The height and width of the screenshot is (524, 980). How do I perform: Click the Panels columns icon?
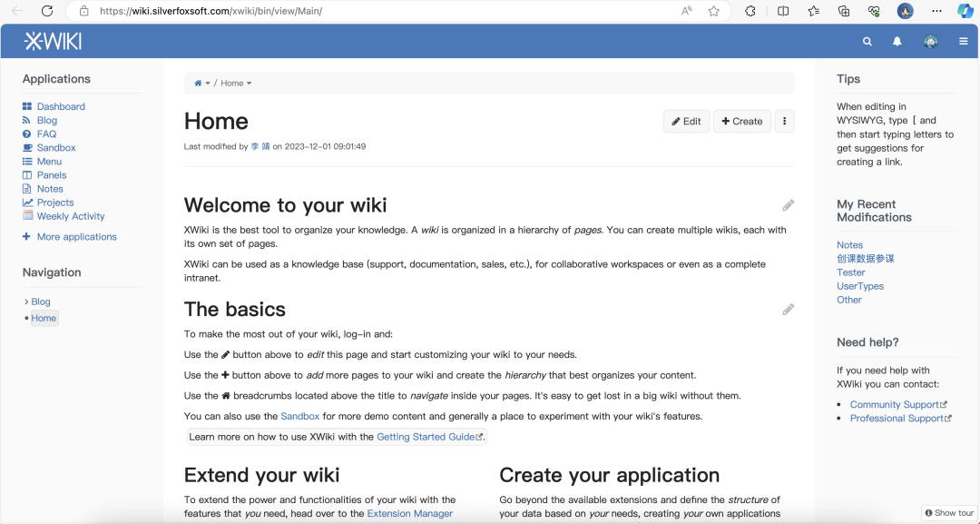point(27,175)
